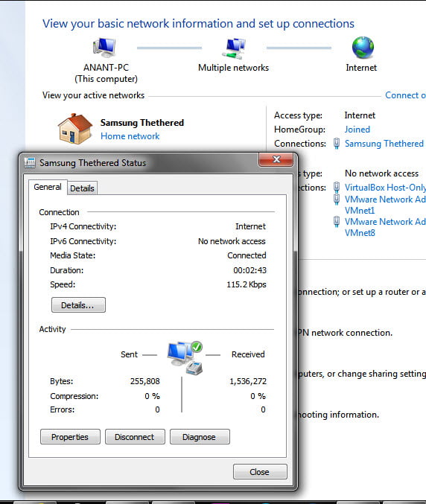
Task: Click the page heading about basic network information
Action: click(x=198, y=24)
